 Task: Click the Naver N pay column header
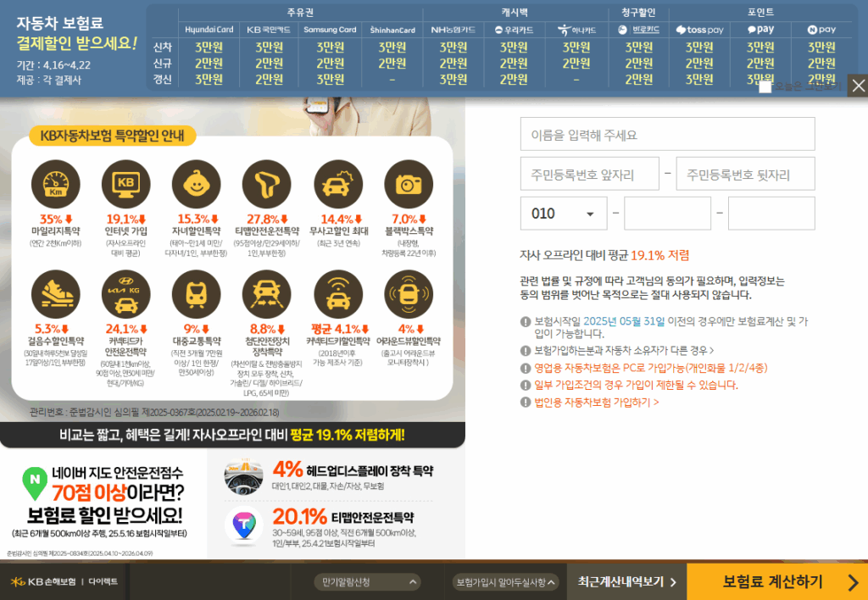[821, 30]
